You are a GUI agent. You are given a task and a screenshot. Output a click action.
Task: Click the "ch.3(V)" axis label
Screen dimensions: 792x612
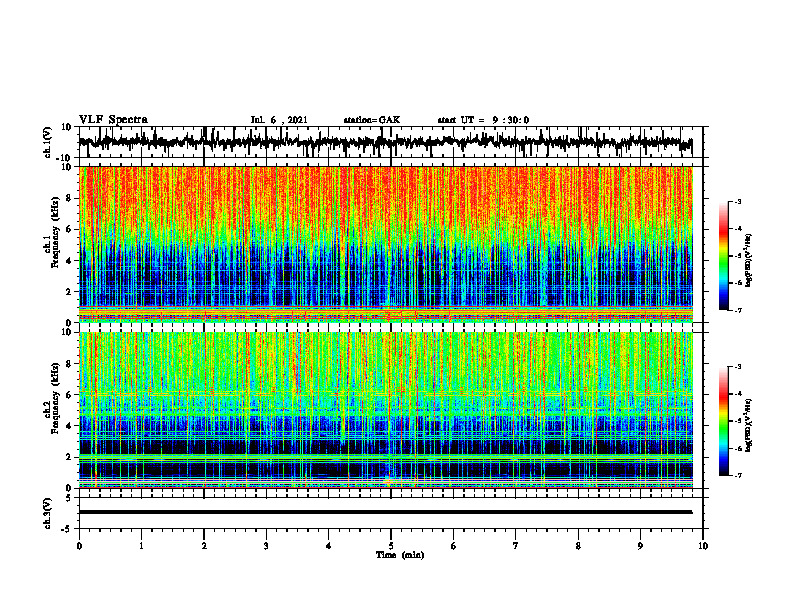click(x=47, y=513)
